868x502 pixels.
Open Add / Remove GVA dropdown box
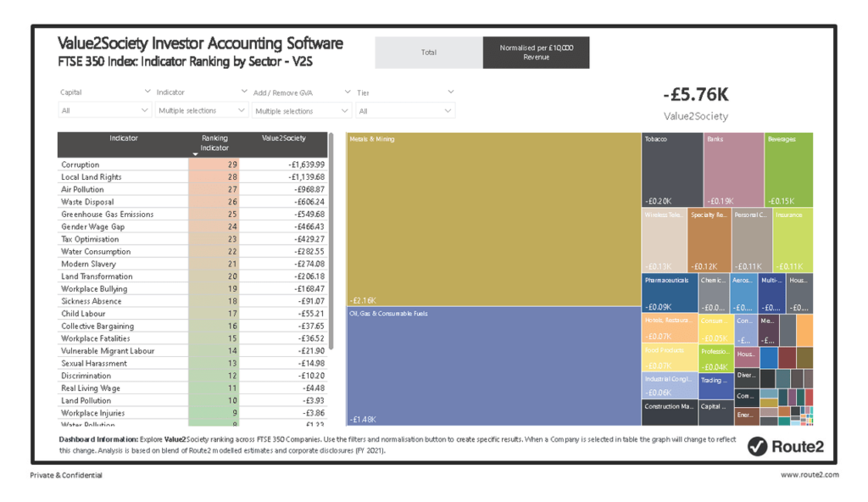[302, 111]
